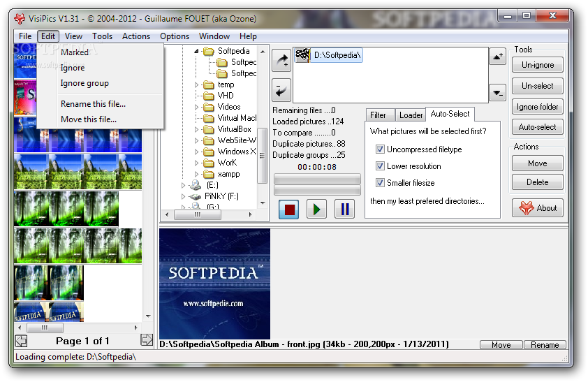Image resolution: width=588 pixels, height=382 pixels.
Task: Click the folder tree vertical scrollbar thumb
Action: (262, 156)
